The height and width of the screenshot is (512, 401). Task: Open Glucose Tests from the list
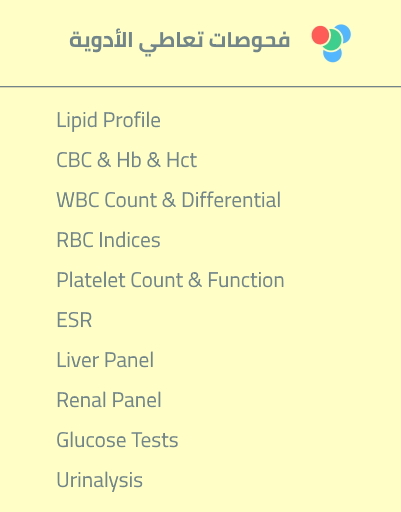click(x=117, y=440)
